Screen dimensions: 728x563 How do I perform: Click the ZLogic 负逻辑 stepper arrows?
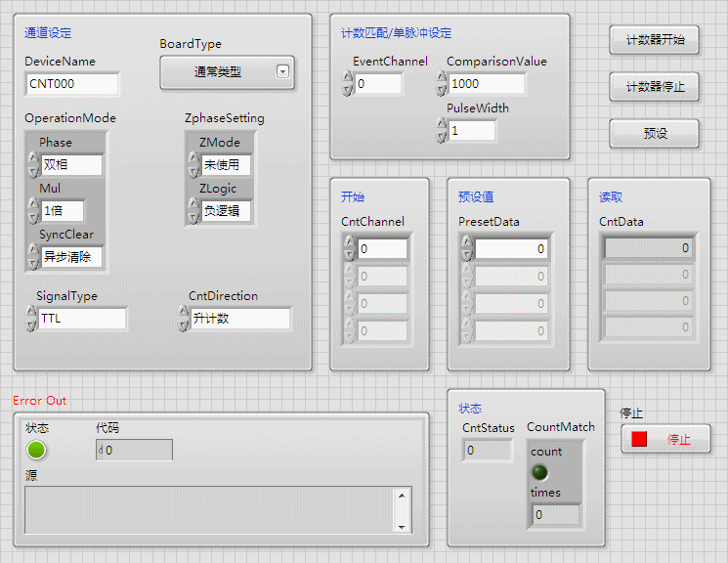(193, 211)
